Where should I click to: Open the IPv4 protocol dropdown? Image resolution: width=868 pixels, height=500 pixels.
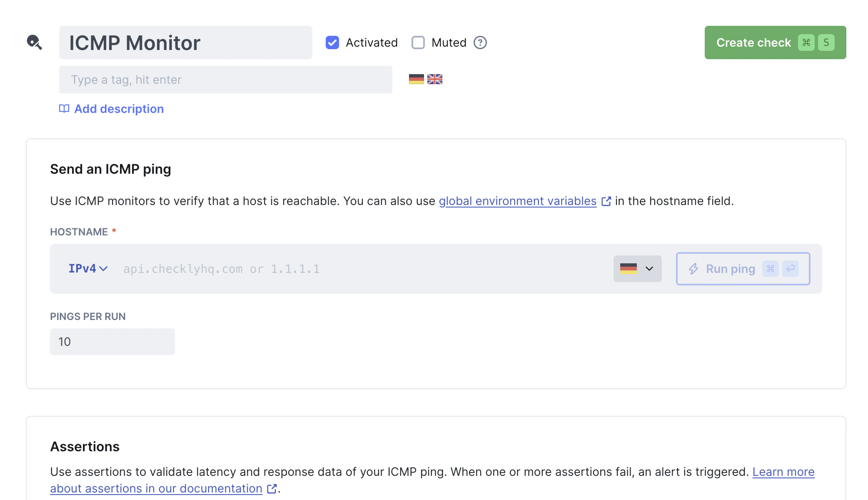pos(88,269)
